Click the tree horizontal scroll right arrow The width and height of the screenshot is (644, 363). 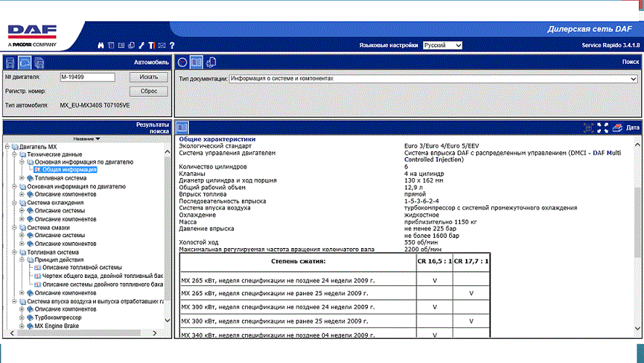(154, 333)
